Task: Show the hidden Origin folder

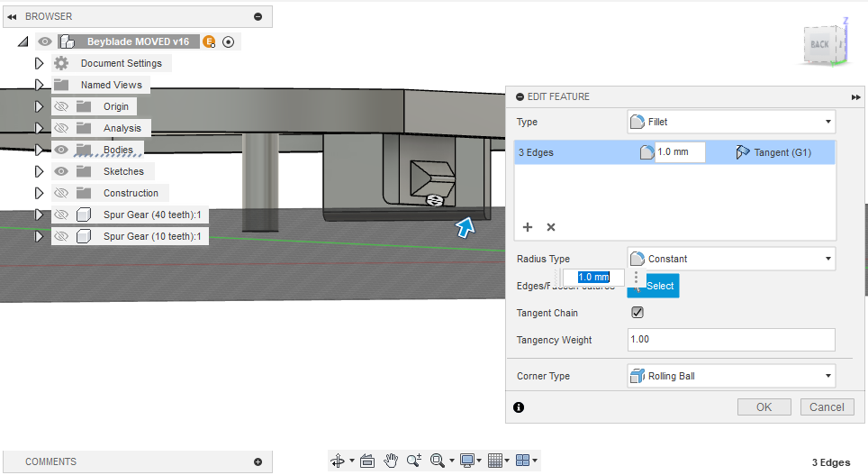Action: [x=61, y=106]
